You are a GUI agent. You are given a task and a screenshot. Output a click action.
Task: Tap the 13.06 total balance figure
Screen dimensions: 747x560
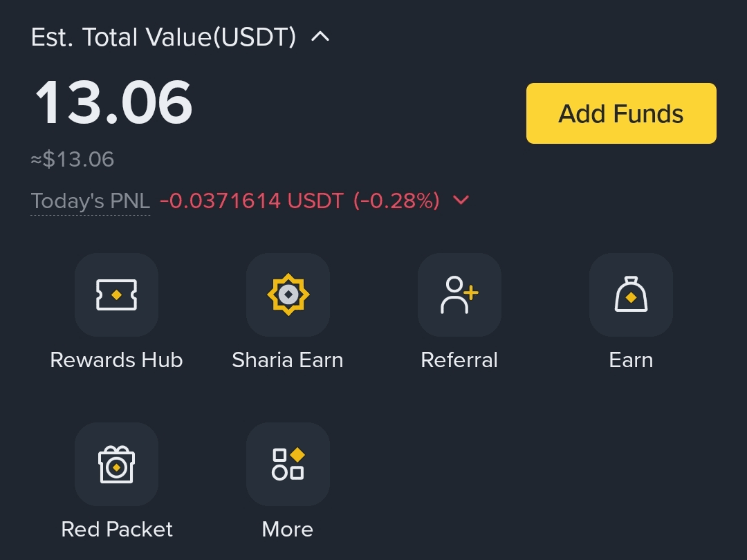114,102
